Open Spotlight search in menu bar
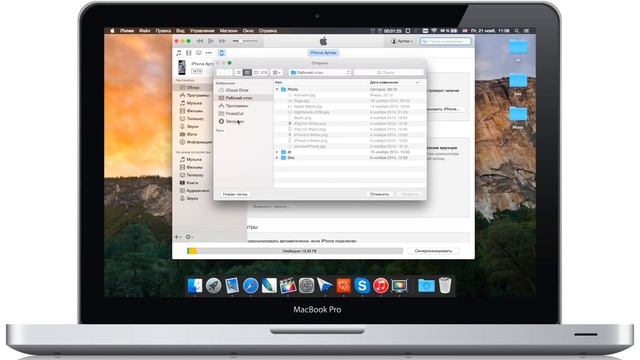The image size is (640, 360). (x=517, y=31)
